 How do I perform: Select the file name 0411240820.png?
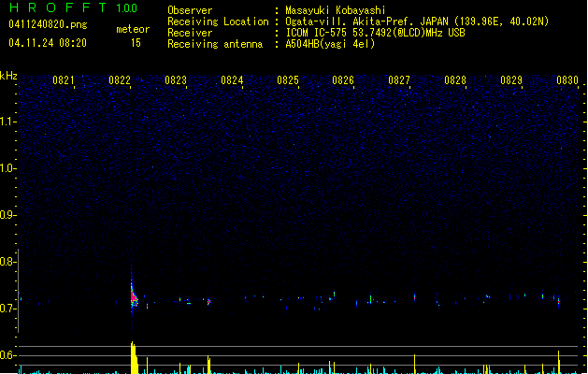click(48, 24)
